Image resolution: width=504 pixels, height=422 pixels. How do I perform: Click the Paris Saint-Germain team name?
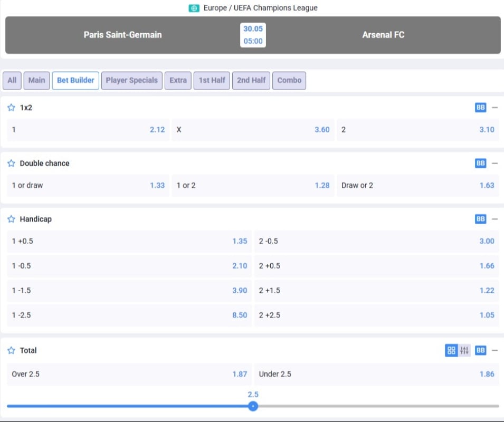(123, 35)
